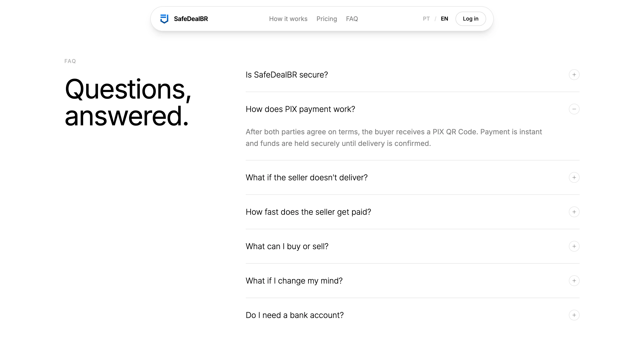Image resolution: width=644 pixels, height=362 pixels.
Task: Click the 'What if I change my mind?' question text
Action: [x=294, y=281]
